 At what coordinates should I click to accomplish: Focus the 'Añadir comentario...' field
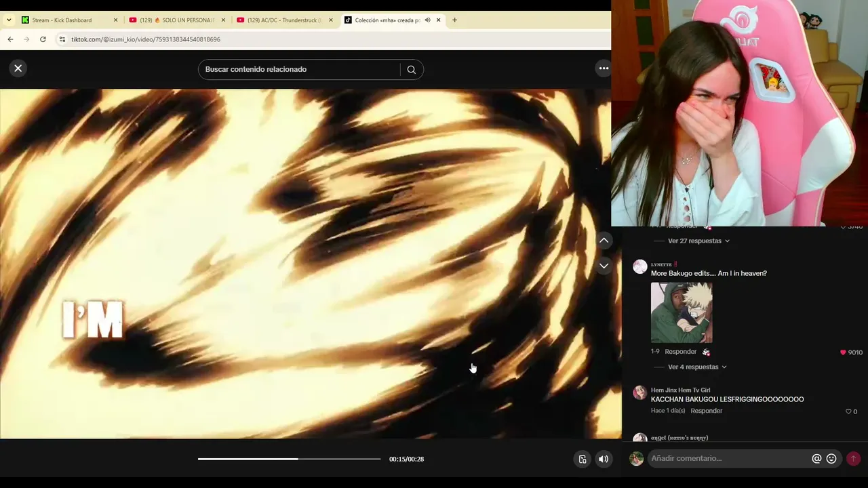point(730,459)
